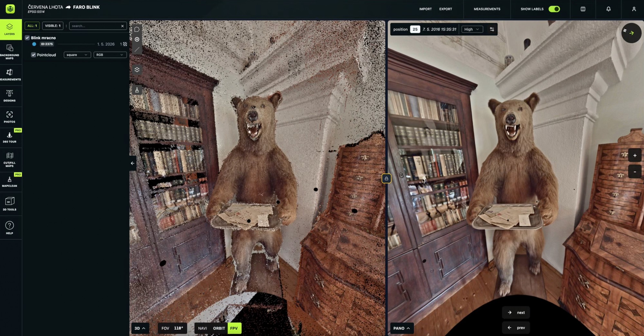
Task: Open the Export menu
Action: click(x=446, y=9)
